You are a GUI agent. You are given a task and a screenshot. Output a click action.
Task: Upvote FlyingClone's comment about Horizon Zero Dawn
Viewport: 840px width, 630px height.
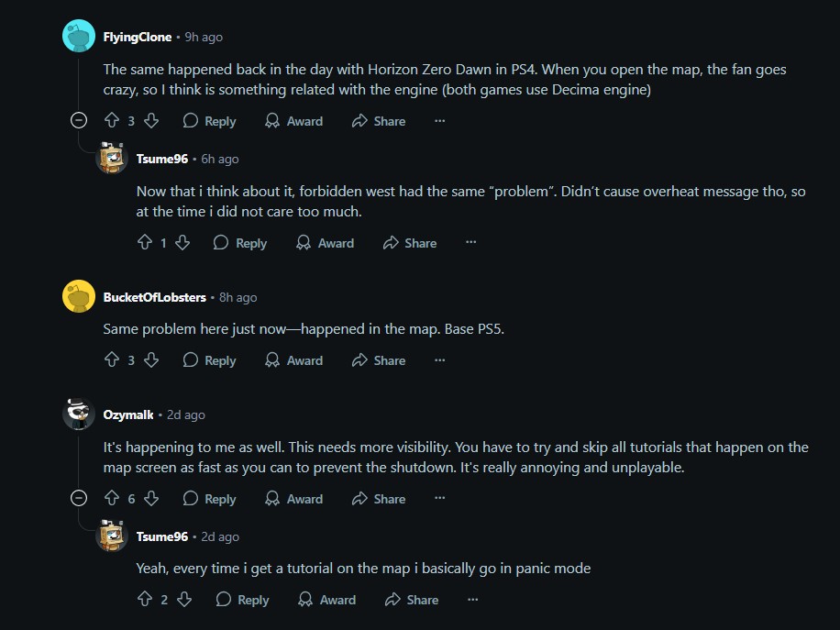(x=112, y=120)
